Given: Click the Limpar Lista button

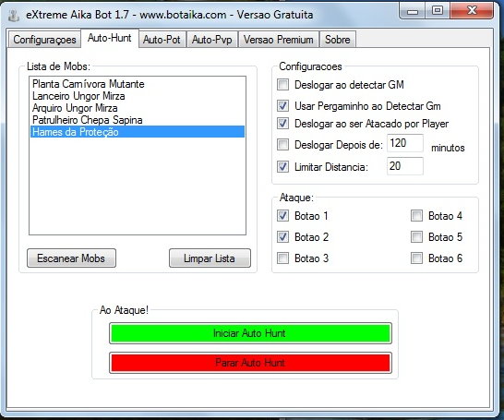Looking at the screenshot, I should (210, 258).
